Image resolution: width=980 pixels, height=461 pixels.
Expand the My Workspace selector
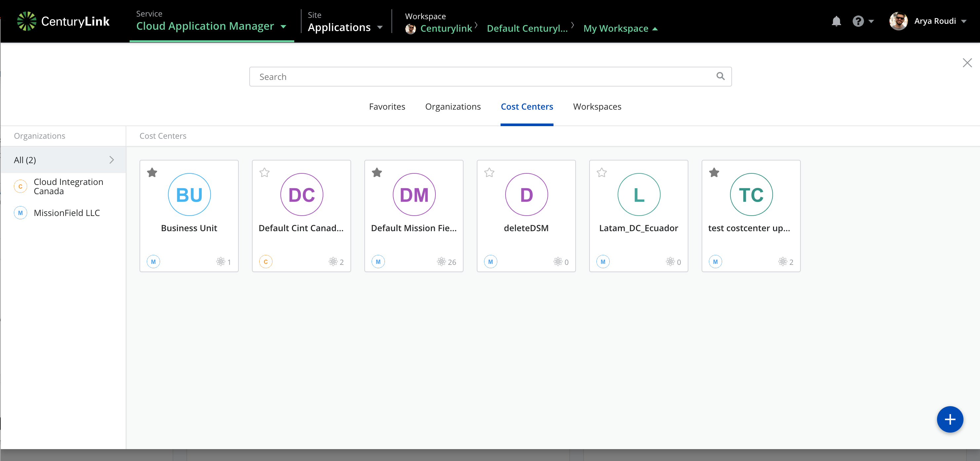pos(619,28)
